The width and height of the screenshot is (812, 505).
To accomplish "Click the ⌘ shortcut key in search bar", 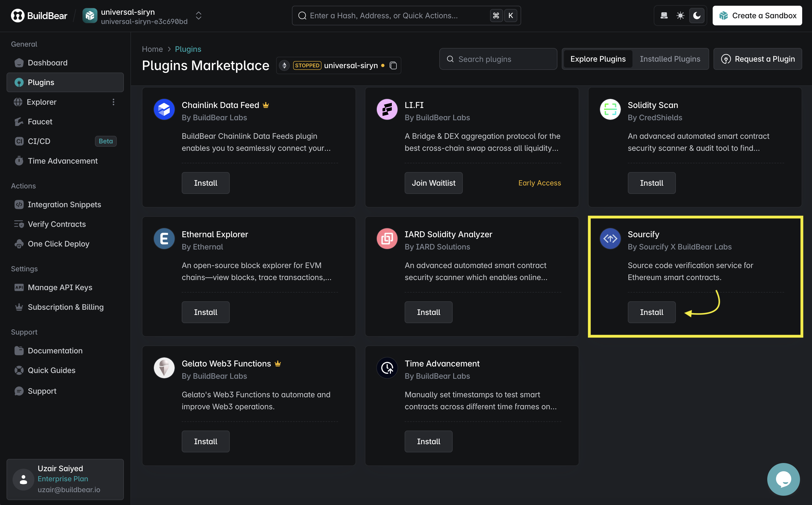I will point(496,16).
